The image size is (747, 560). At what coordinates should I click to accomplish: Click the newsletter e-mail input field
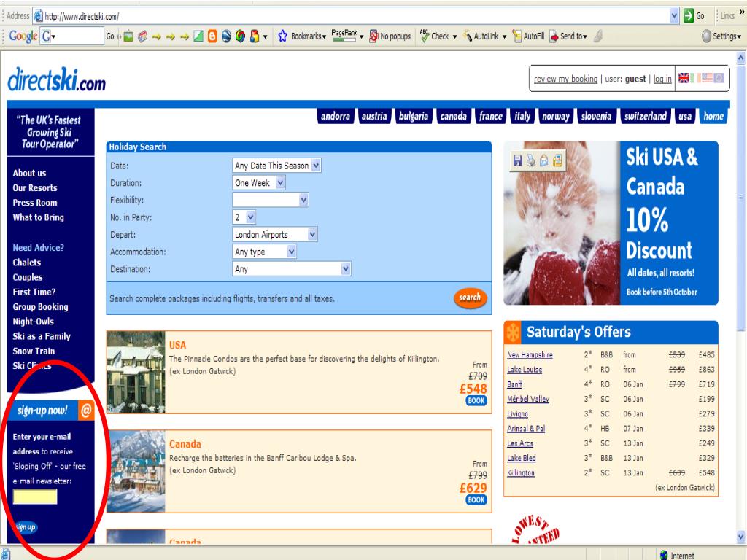tap(35, 497)
